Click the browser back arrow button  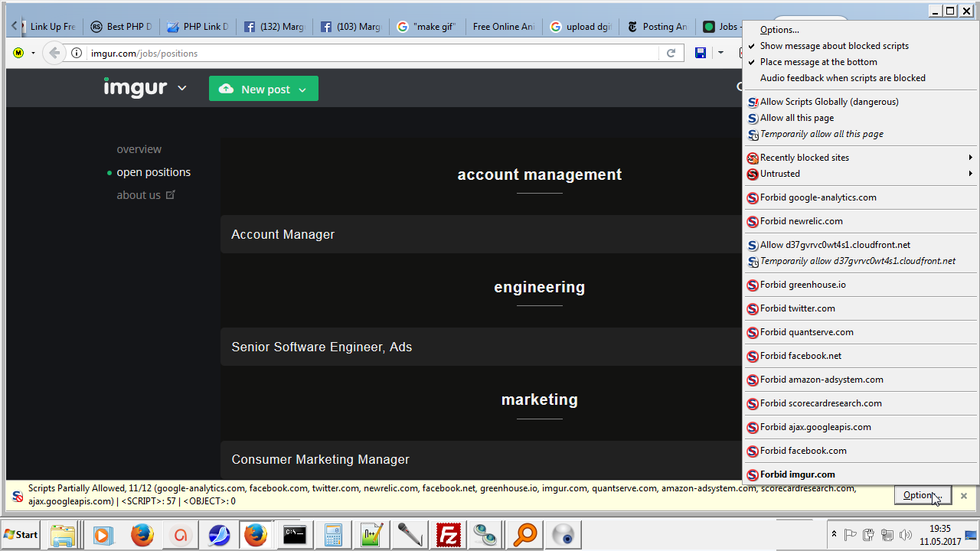pyautogui.click(x=54, y=53)
